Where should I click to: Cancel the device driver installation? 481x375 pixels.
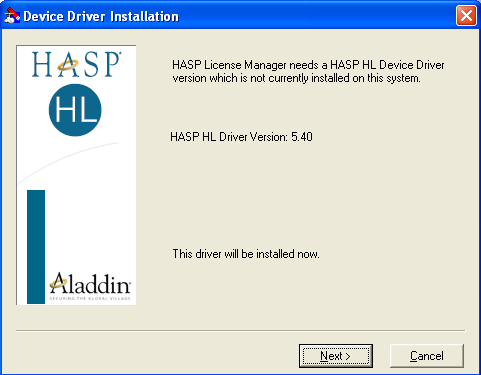[x=427, y=356]
